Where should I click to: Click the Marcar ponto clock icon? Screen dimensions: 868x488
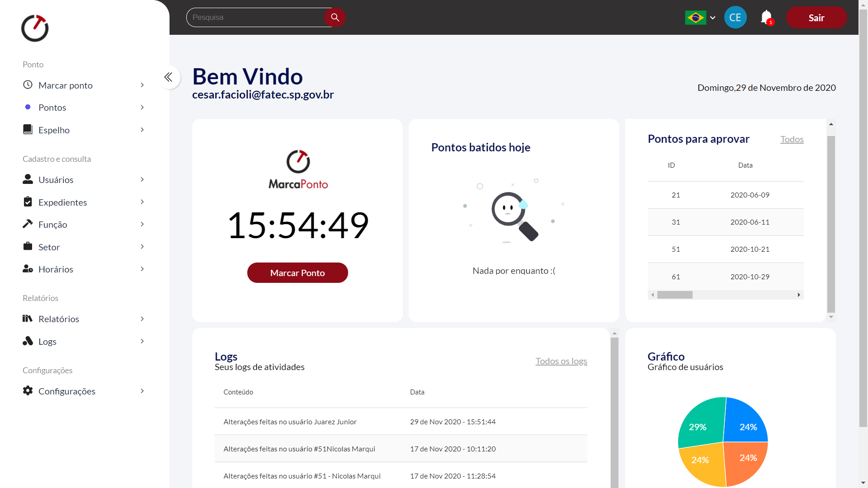(28, 85)
